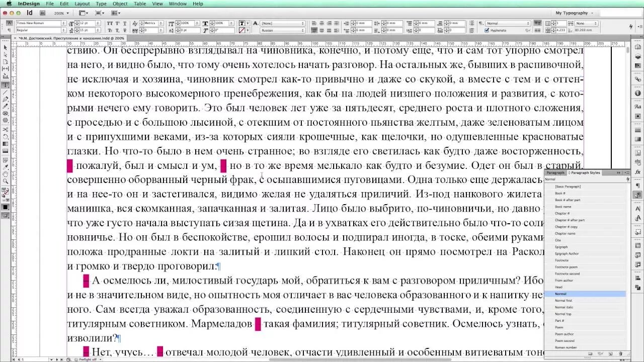Toggle the Hyphenate checkbox
The height and width of the screenshot is (362, 644).
pos(487,30)
